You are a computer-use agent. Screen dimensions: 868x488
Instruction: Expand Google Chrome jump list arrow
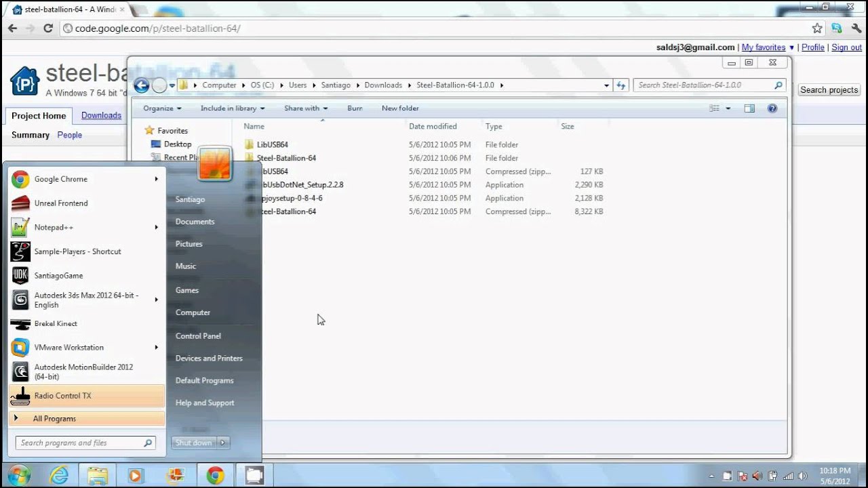156,179
